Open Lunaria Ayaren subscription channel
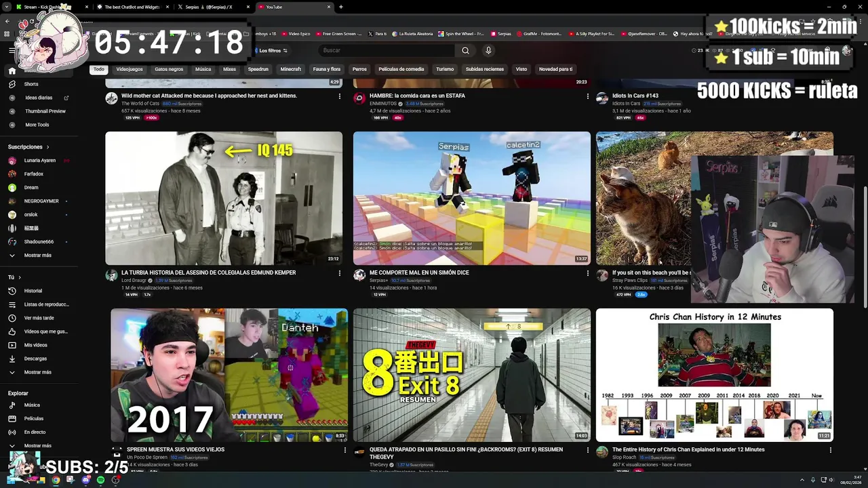Viewport: 868px width, 488px height. pos(40,161)
